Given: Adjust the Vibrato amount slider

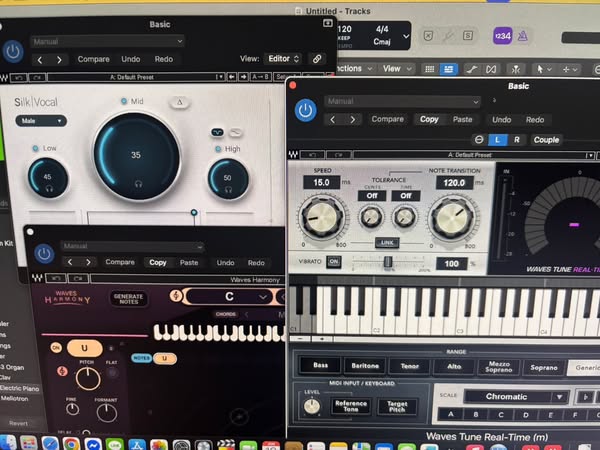Looking at the screenshot, I should coord(386,262).
